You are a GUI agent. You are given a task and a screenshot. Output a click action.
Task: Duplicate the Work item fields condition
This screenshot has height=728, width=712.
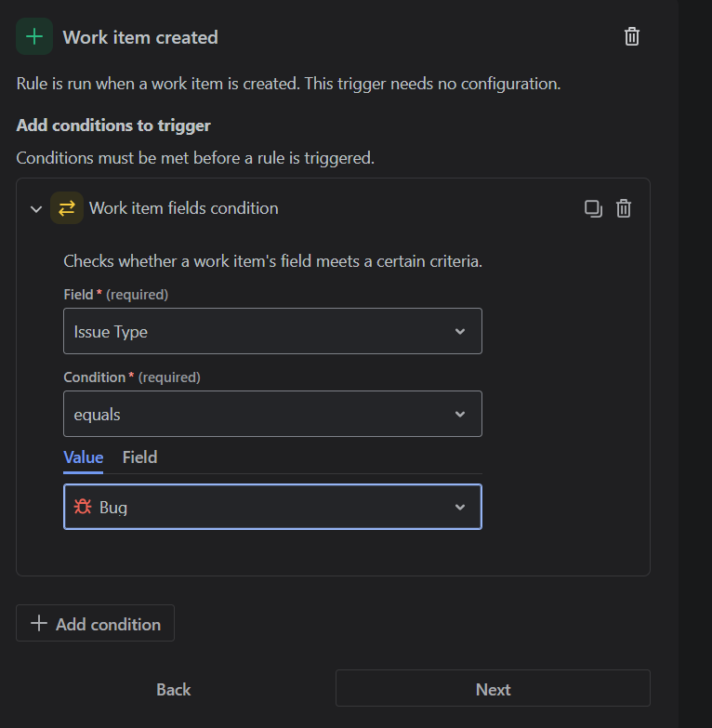[593, 208]
